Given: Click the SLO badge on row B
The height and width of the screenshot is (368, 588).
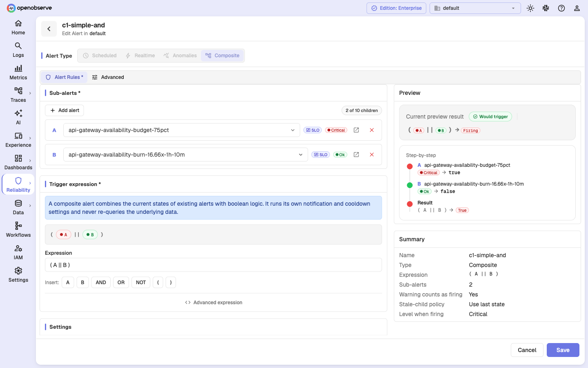Looking at the screenshot, I should point(321,155).
